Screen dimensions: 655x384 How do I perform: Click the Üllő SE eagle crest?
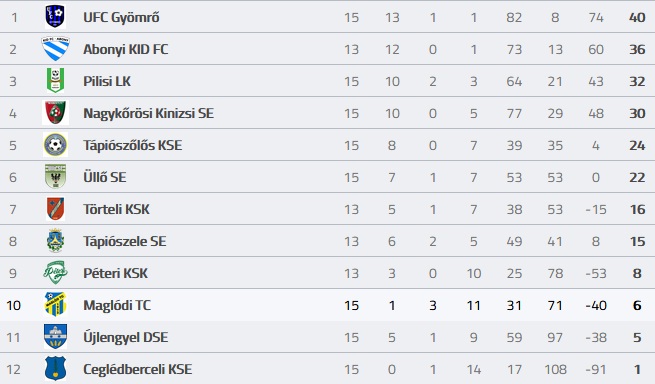[55, 177]
